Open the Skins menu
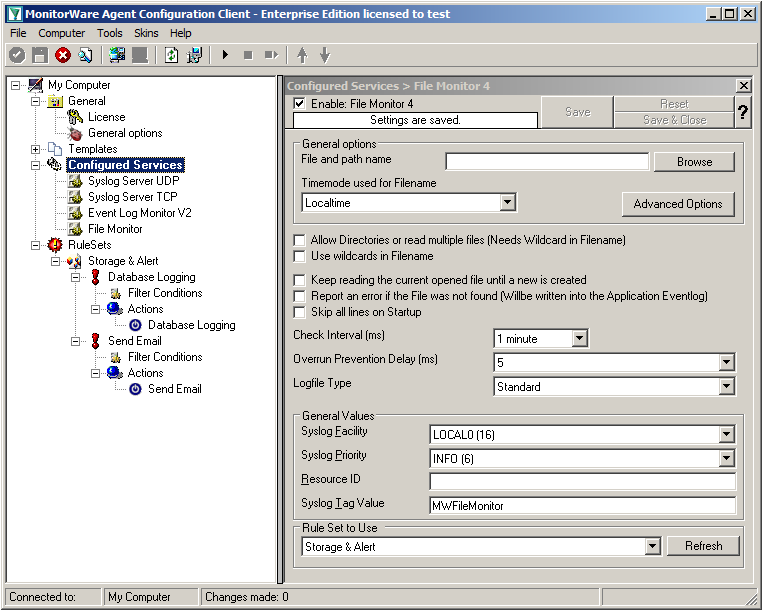This screenshot has height=611, width=763. pyautogui.click(x=146, y=33)
